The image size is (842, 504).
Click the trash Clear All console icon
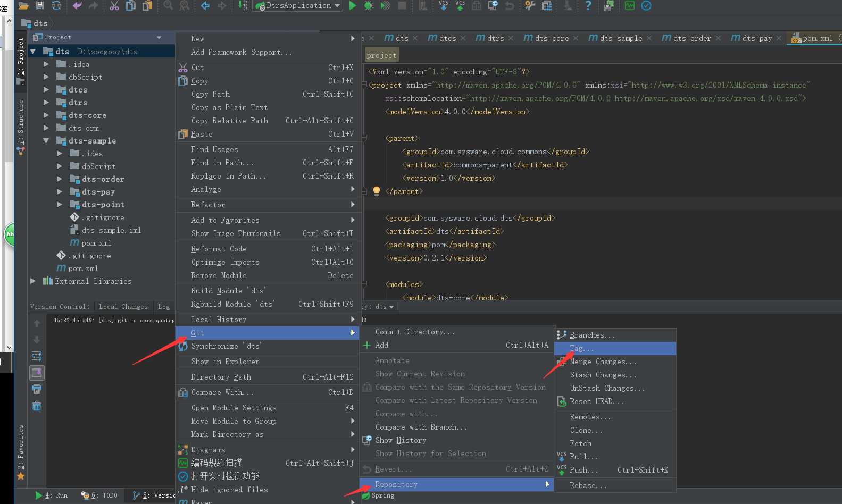click(x=37, y=406)
